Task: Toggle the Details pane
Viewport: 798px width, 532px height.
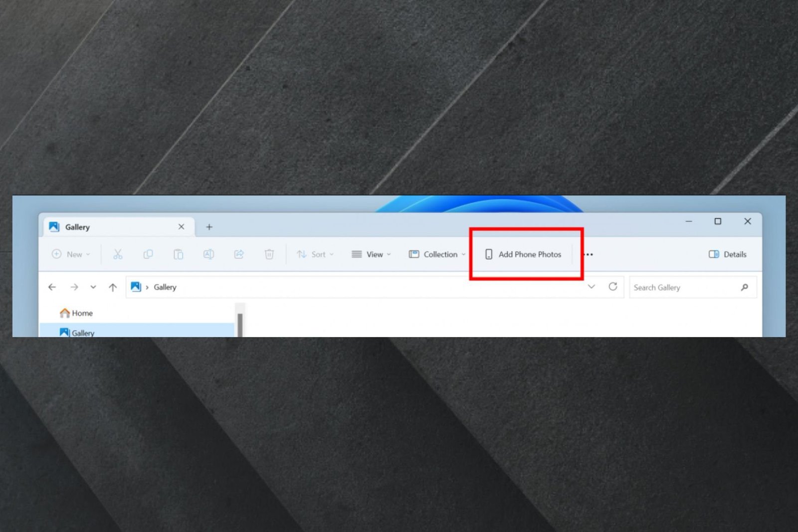Action: click(728, 254)
